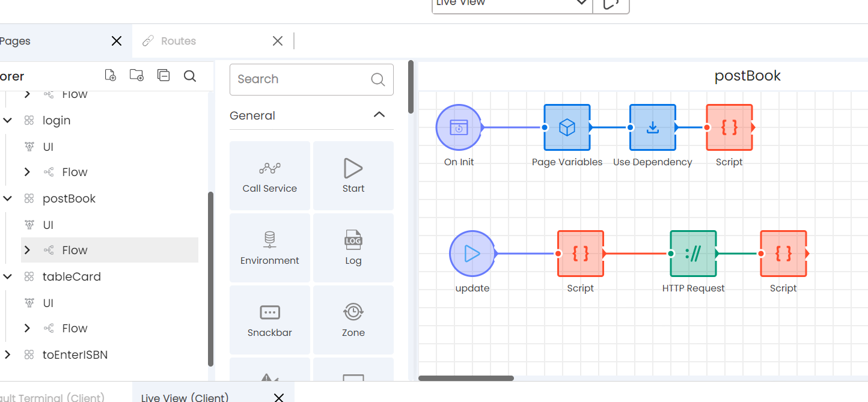Click the HTTP Request node's input port
This screenshot has width=868, height=402.
coord(671,254)
